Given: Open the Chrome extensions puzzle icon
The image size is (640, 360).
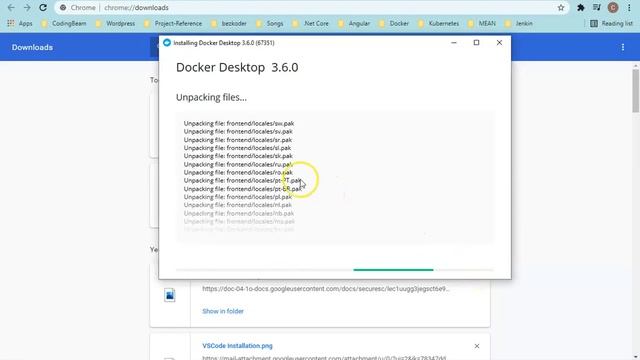Looking at the screenshot, I should pyautogui.click(x=581, y=8).
